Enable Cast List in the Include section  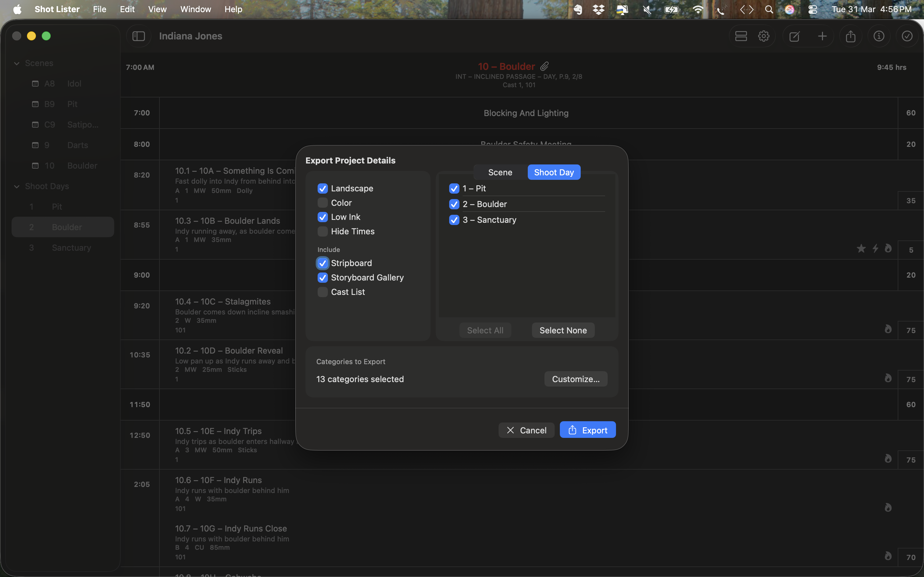click(x=323, y=292)
